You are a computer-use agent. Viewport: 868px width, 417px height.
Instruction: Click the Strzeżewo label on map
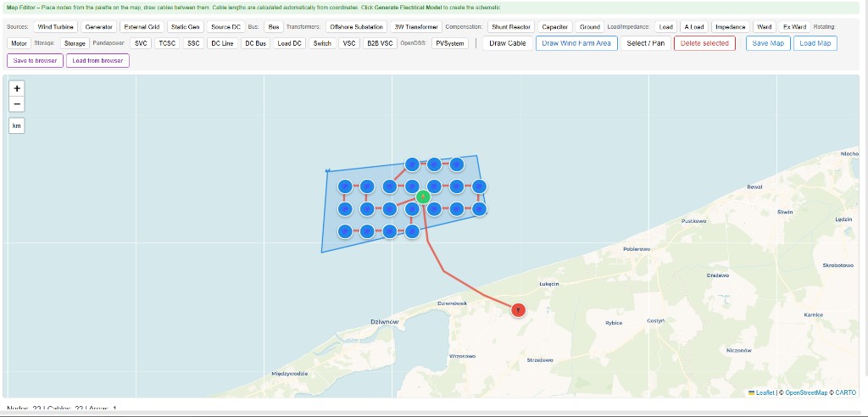pos(540,360)
